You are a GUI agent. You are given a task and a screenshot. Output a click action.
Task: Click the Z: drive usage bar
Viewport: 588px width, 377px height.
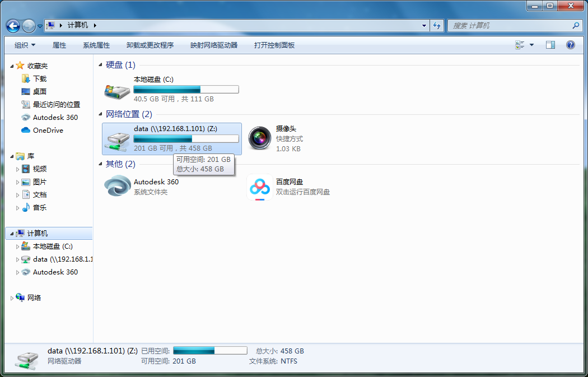click(x=186, y=139)
